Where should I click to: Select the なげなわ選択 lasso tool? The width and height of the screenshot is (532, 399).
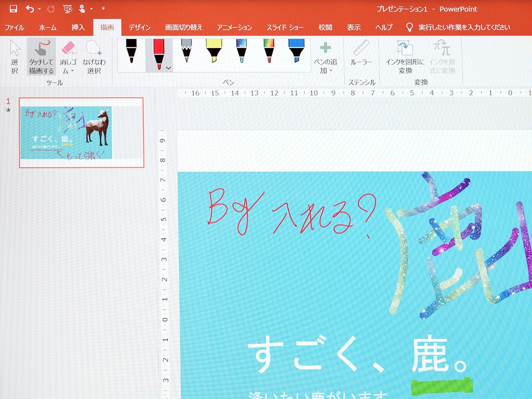click(94, 57)
